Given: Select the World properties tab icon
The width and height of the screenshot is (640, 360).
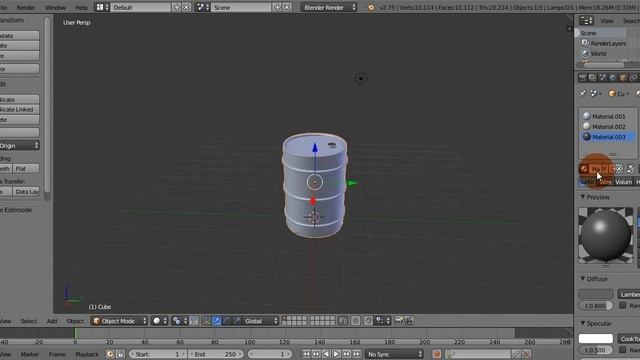Looking at the screenshot, I should click(x=613, y=78).
